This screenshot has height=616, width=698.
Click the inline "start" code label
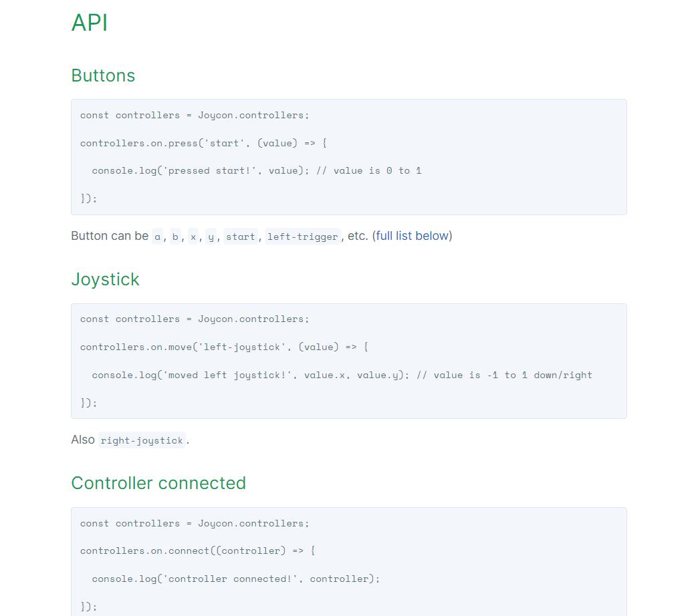click(240, 237)
